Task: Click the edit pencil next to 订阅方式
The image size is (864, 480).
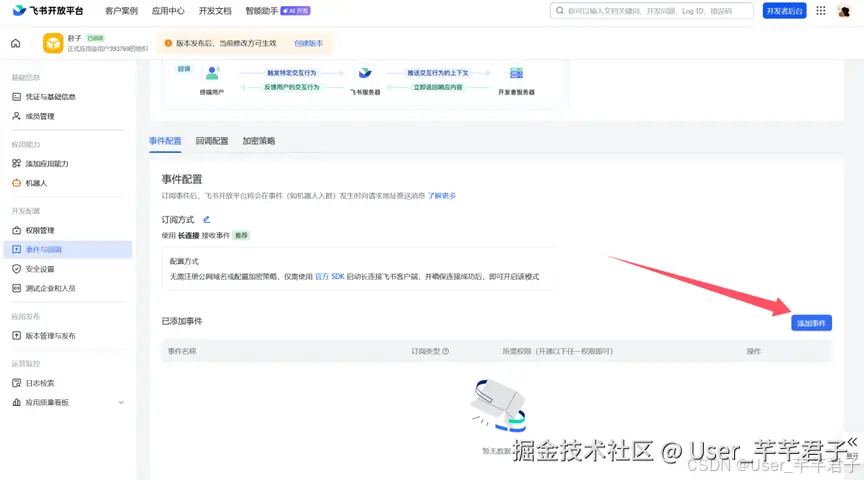Action: coord(207,219)
